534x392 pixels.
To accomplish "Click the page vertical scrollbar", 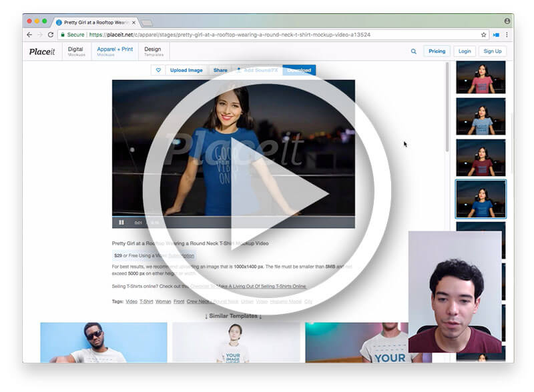I will 447,107.
